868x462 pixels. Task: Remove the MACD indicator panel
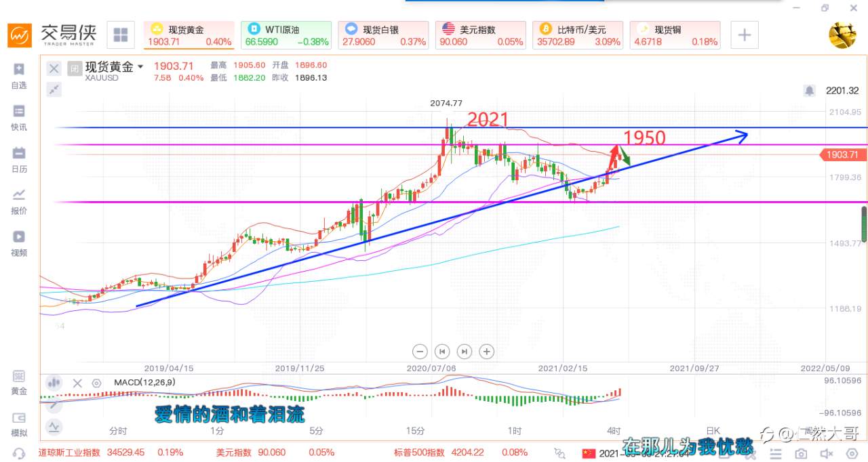77,383
